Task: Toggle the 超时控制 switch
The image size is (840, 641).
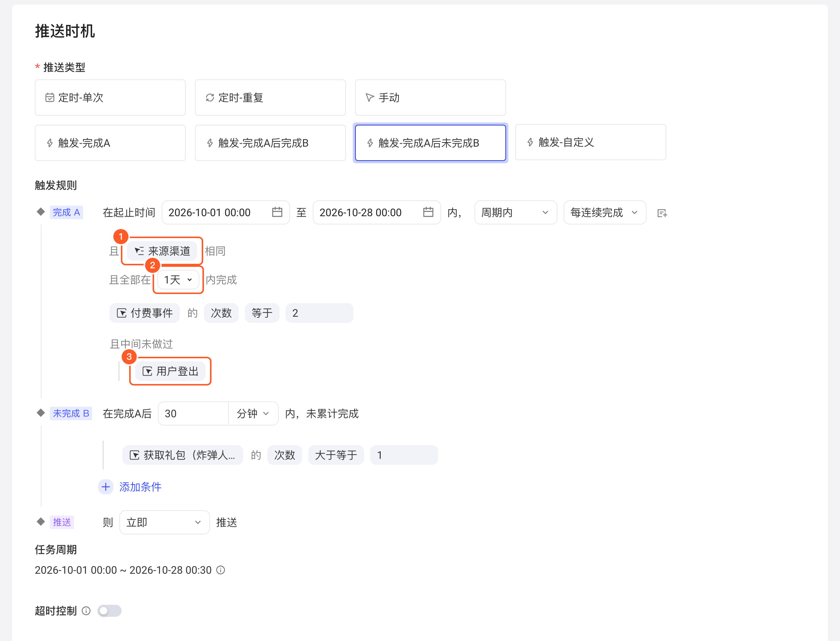Action: [110, 611]
